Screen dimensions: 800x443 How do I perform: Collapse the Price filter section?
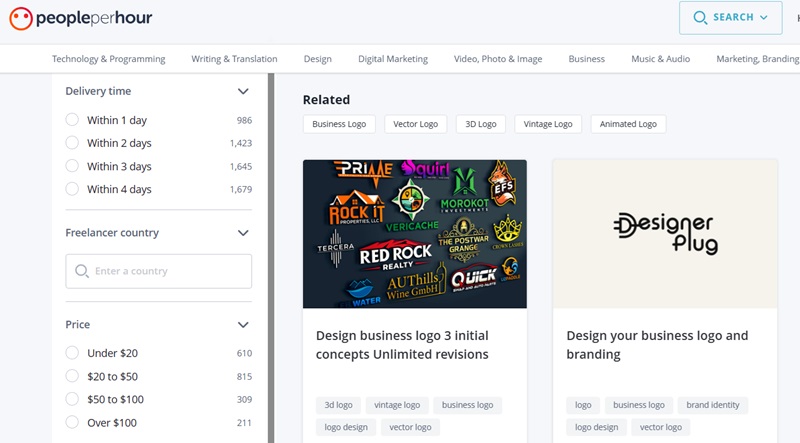(243, 325)
